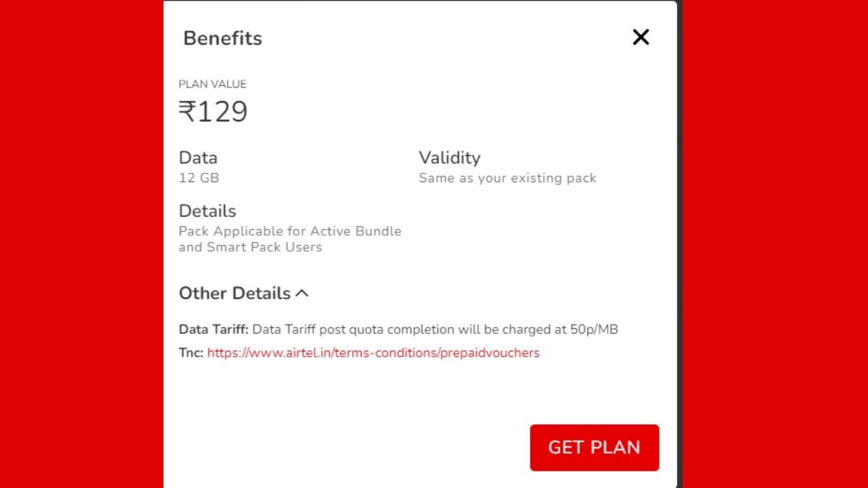868x488 pixels.
Task: Click the bold Data Tariff label
Action: coord(213,330)
